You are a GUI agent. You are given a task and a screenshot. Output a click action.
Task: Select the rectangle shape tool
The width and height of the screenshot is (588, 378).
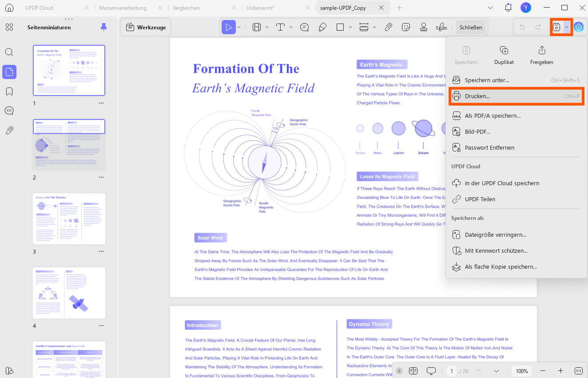[340, 27]
